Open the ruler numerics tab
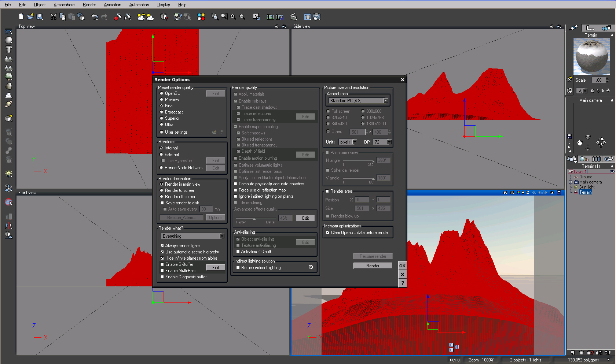 pyautogui.click(x=590, y=28)
